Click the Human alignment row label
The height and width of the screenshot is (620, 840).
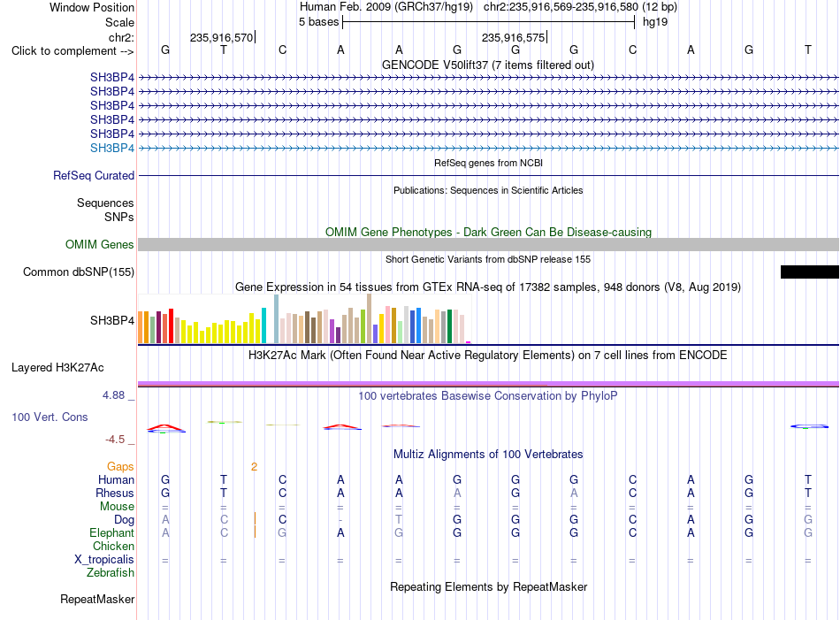[x=116, y=479]
